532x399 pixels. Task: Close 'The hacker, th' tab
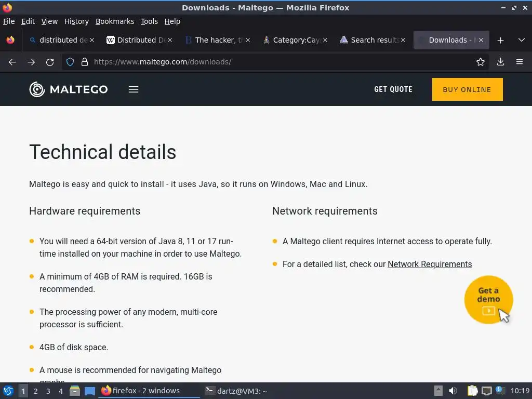point(248,40)
